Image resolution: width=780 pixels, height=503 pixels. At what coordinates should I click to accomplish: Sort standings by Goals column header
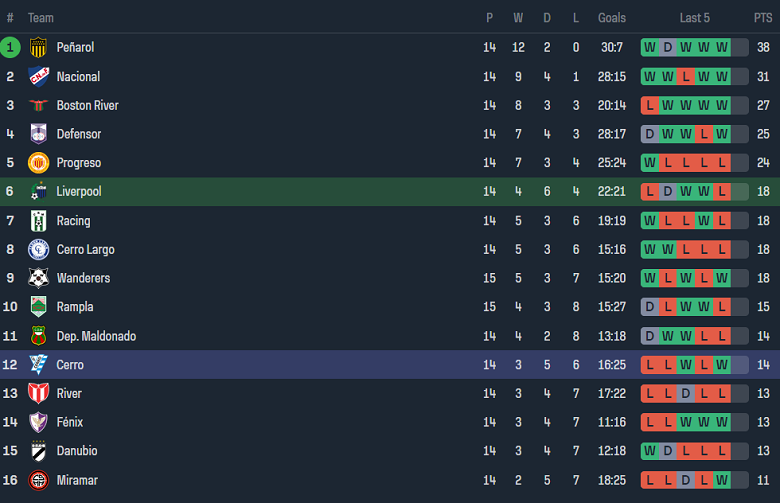pyautogui.click(x=612, y=18)
